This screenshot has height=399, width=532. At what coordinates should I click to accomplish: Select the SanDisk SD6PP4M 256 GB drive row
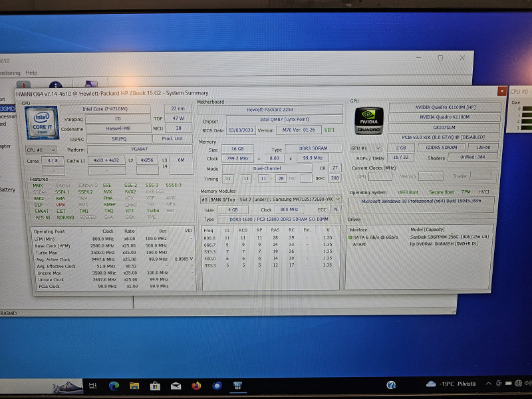[419, 237]
